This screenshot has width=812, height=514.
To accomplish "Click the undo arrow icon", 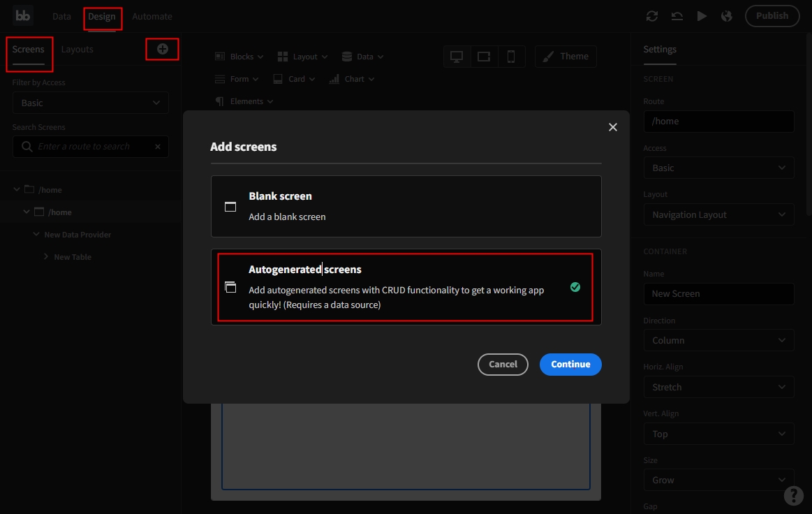I will coord(677,16).
